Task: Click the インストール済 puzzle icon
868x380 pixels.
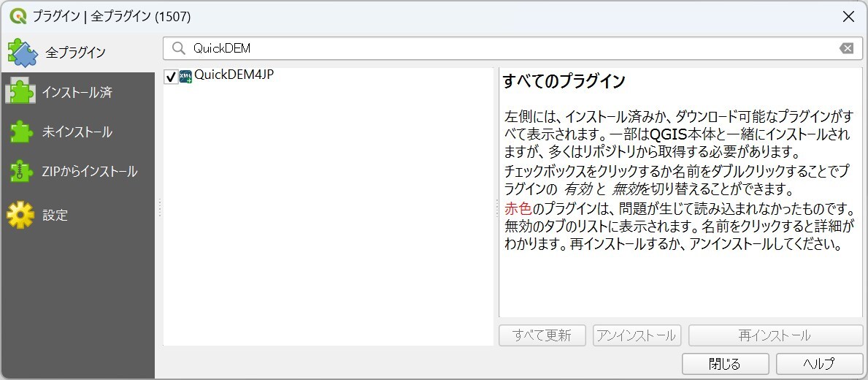Action: click(x=20, y=92)
